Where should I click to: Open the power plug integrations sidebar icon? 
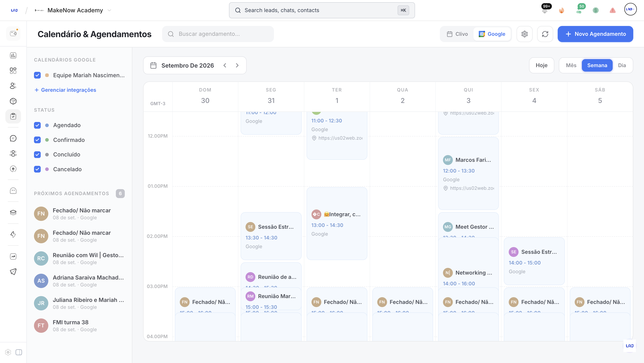(x=13, y=169)
